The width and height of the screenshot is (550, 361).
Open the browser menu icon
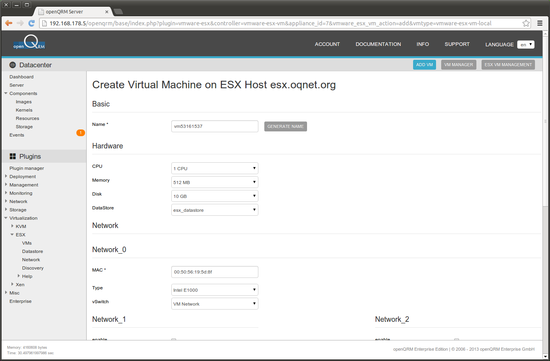pos(540,23)
